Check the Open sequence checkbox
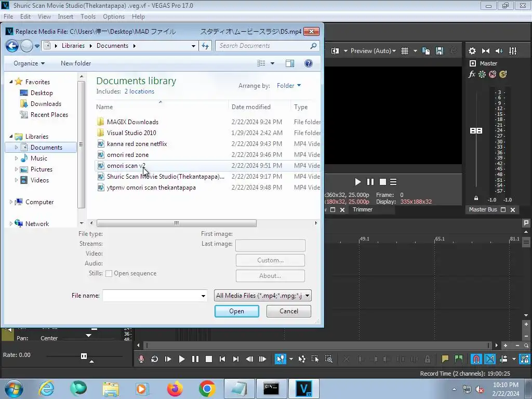Screen dimensions: 532x399 point(109,273)
